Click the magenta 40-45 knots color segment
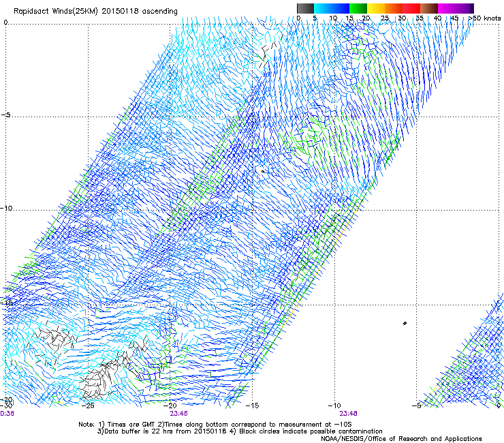This screenshot has width=504, height=443. pos(447,8)
